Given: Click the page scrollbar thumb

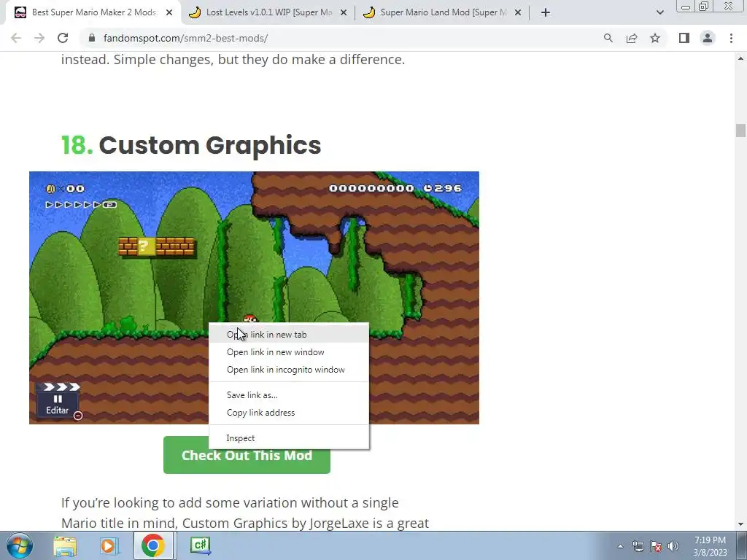Looking at the screenshot, I should tap(740, 130).
